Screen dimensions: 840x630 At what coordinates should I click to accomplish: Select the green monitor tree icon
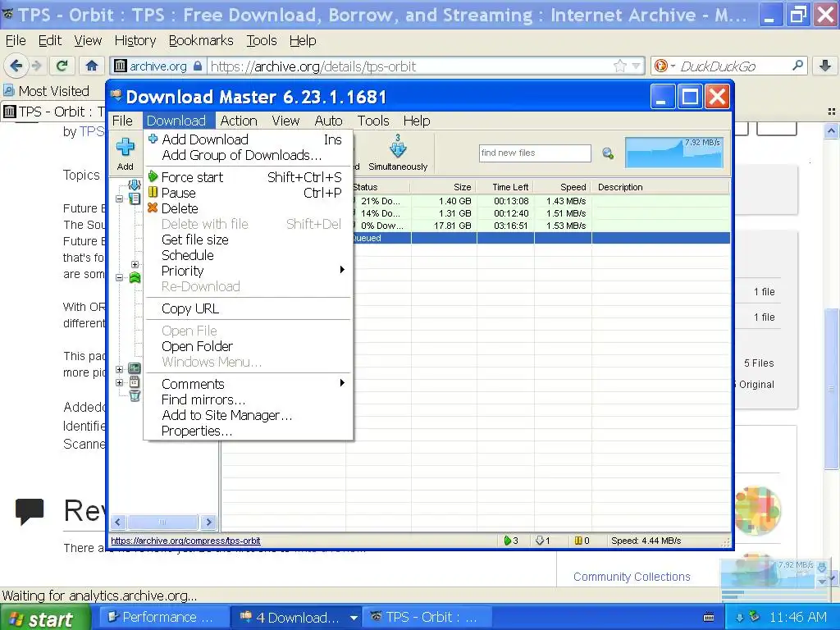click(135, 368)
